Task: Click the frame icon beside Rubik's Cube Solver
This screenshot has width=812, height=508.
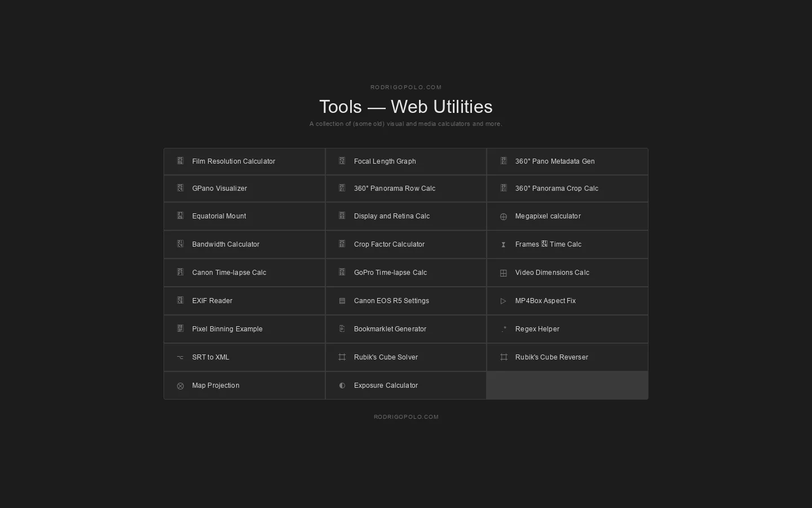Action: [342, 357]
